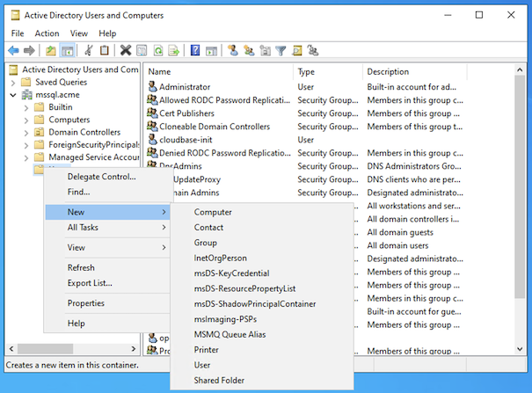Click the Domain Controllers OU folder icon
The height and width of the screenshot is (393, 532).
point(39,132)
